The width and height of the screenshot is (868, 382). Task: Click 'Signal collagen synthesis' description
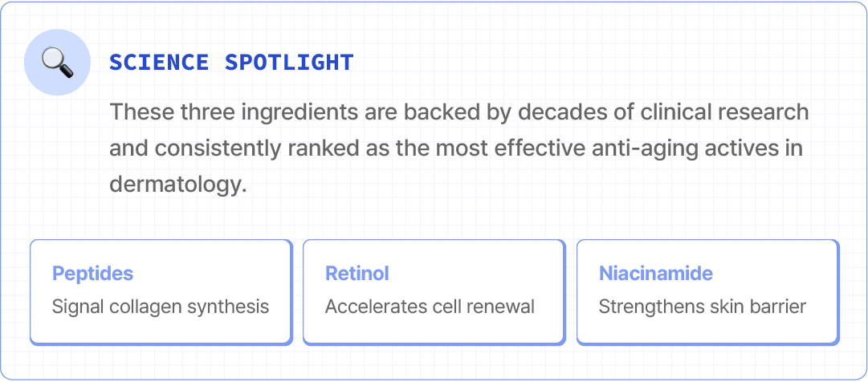160,307
